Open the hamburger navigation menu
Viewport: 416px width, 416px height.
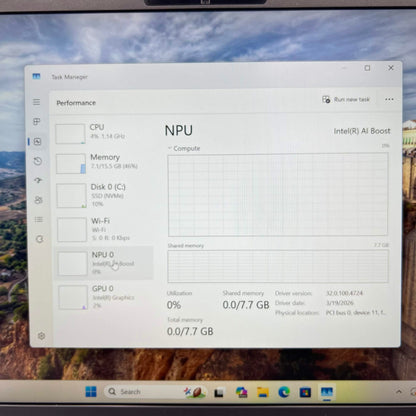[x=36, y=102]
